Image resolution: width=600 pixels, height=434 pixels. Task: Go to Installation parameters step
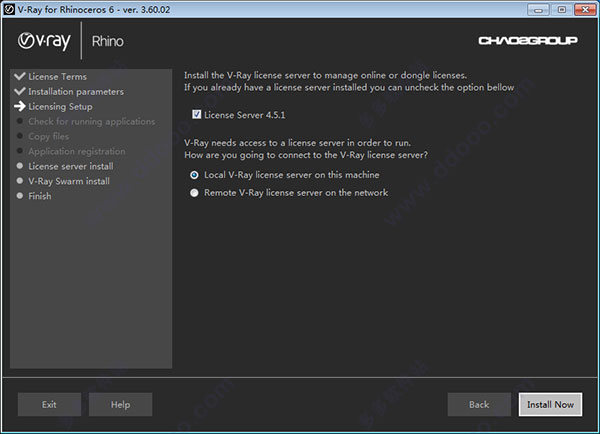(x=76, y=91)
